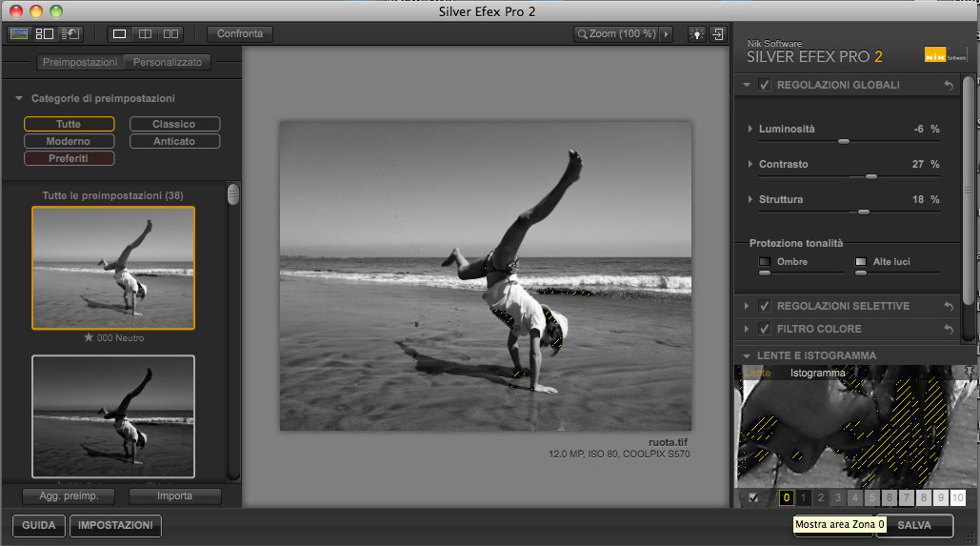Collapse the Regolazioni Globali section
Screen dimensions: 980x546
[x=747, y=85]
